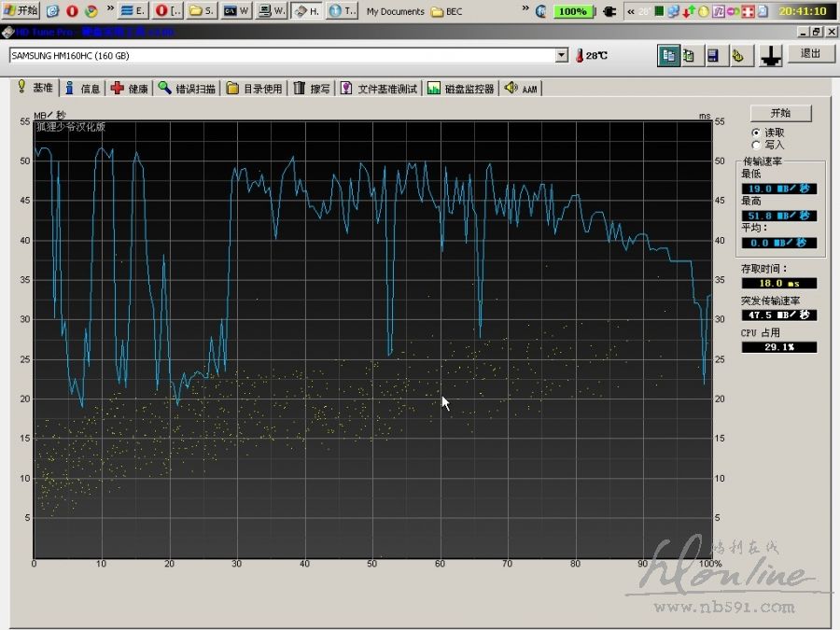
Task: Open the Windows 开始 Start menu
Action: 21,11
